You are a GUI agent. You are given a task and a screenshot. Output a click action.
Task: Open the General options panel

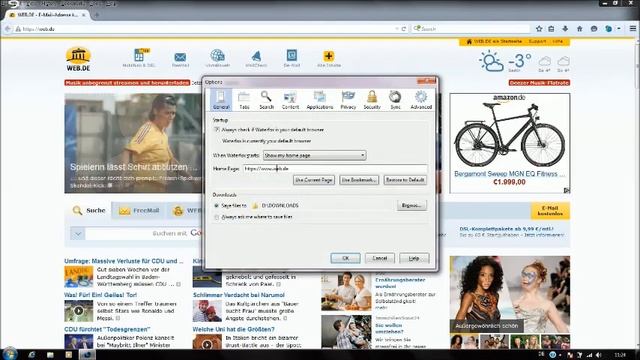tap(221, 100)
